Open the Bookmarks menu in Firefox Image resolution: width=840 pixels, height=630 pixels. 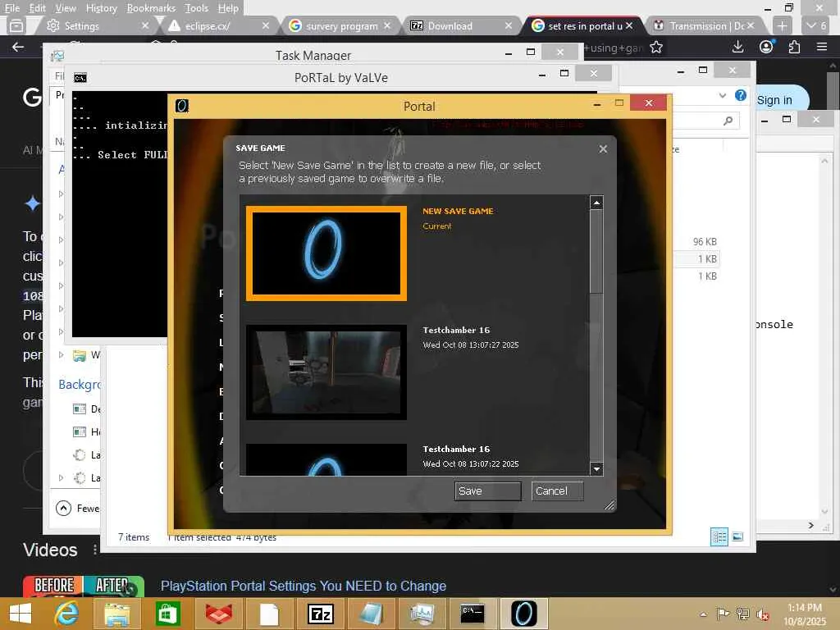[151, 8]
